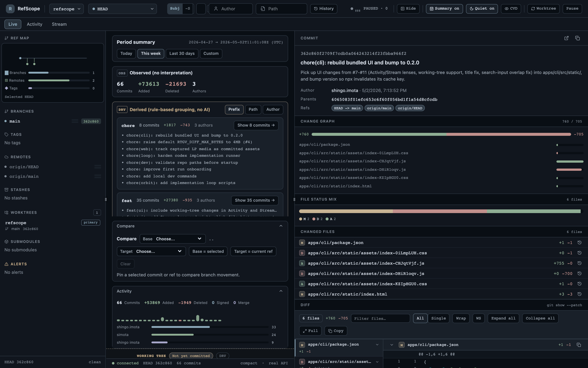Image resolution: width=588 pixels, height=368 pixels.
Task: Open file history icon for index-DHiR1oqv.js row
Action: pyautogui.click(x=579, y=274)
